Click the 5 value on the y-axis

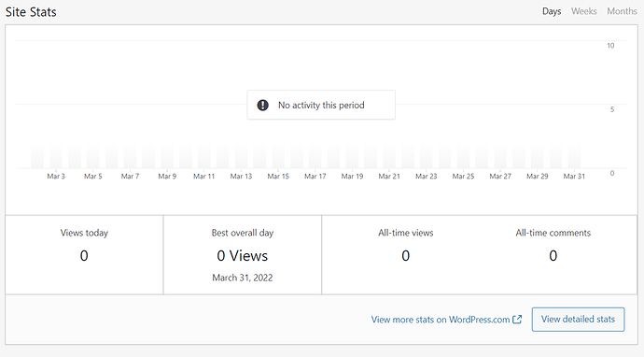(612, 109)
